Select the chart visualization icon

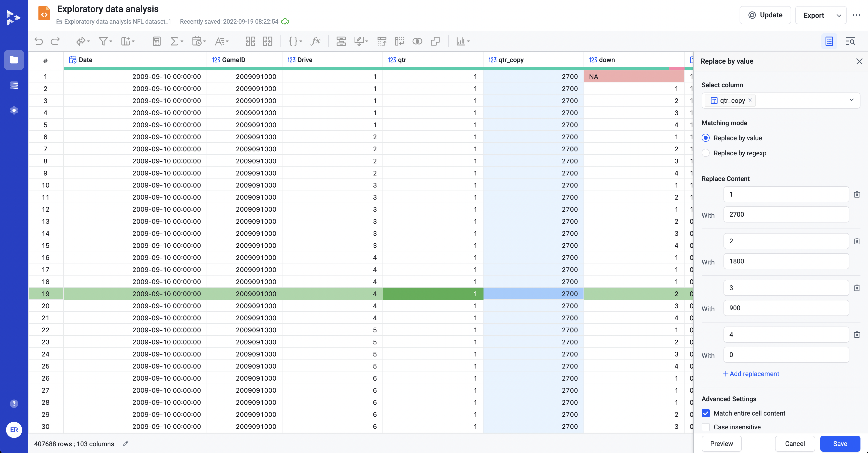pyautogui.click(x=463, y=41)
